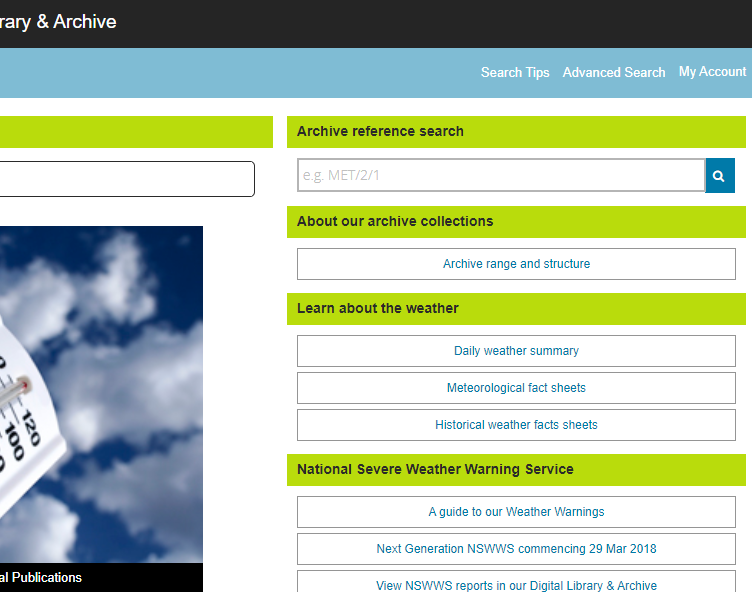Click the Archive reference search heading

click(380, 131)
